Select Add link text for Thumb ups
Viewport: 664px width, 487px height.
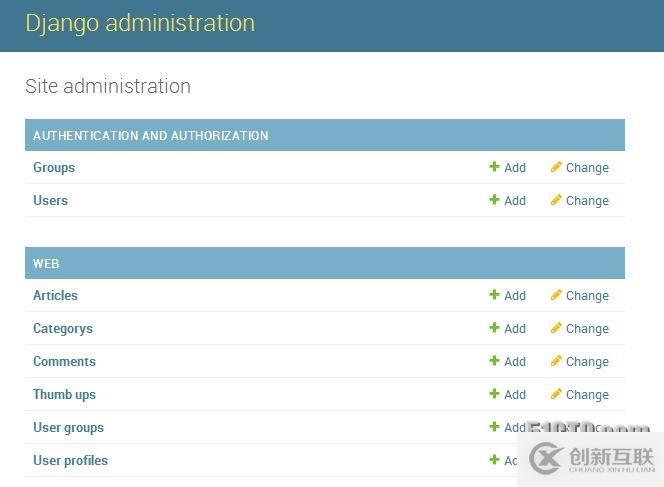point(515,395)
